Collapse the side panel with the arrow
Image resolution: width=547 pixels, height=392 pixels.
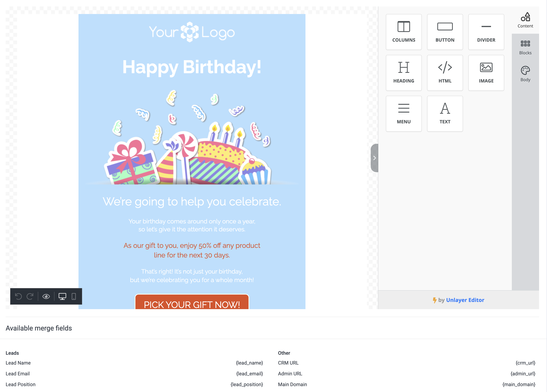point(374,158)
